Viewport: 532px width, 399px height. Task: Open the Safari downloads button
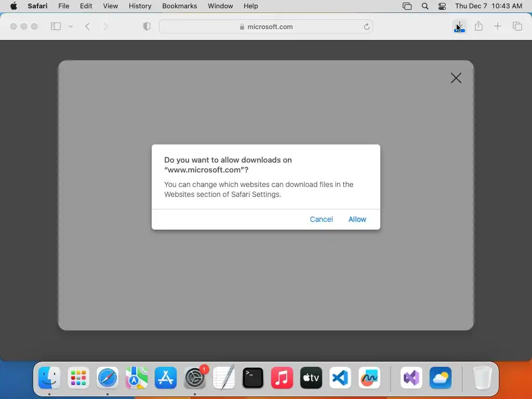click(459, 26)
